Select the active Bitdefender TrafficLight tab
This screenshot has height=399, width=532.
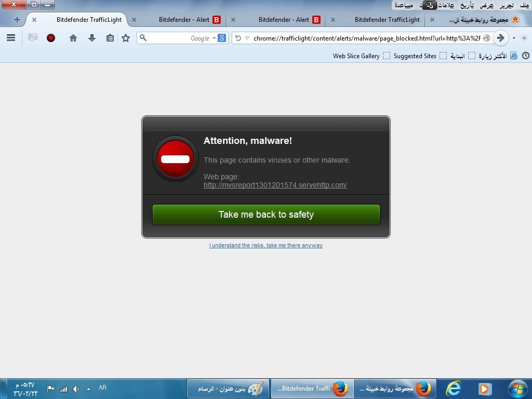click(89, 20)
